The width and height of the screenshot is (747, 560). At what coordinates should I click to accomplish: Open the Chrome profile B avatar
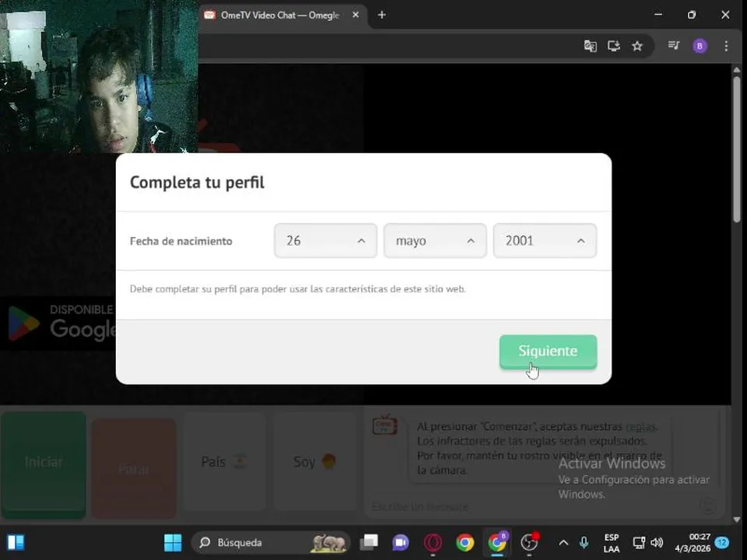[700, 46]
